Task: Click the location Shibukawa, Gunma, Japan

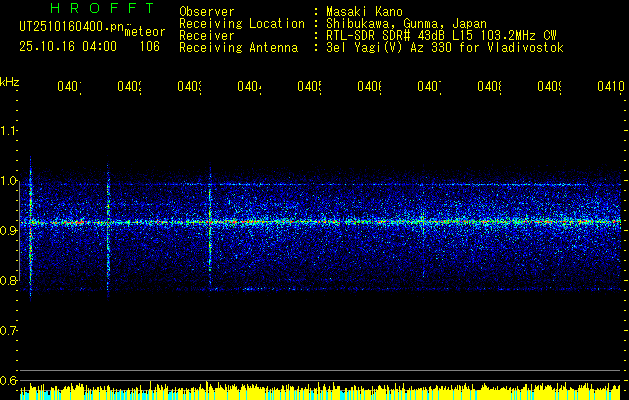Action: point(406,24)
